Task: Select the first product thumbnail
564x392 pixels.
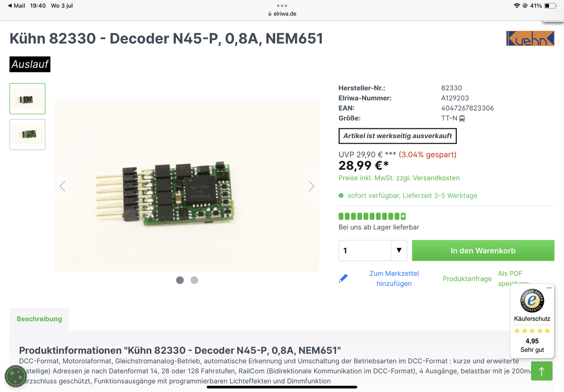Action: click(27, 98)
